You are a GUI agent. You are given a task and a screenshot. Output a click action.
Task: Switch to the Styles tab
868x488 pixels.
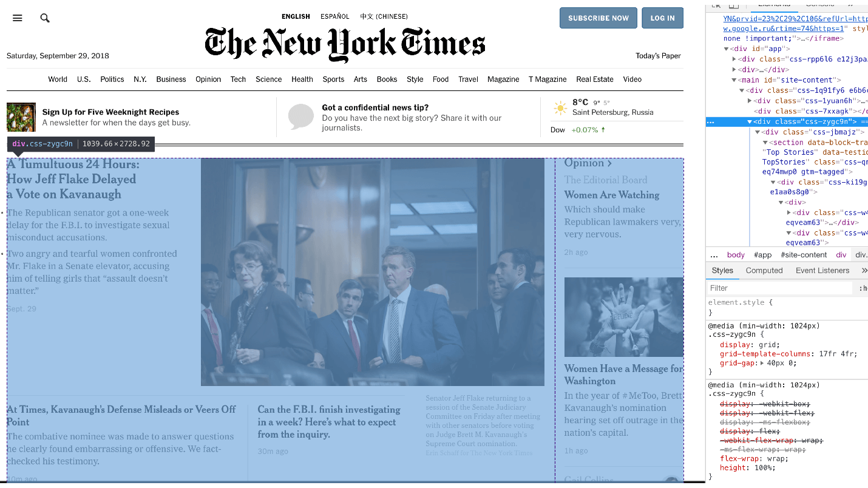pos(722,271)
